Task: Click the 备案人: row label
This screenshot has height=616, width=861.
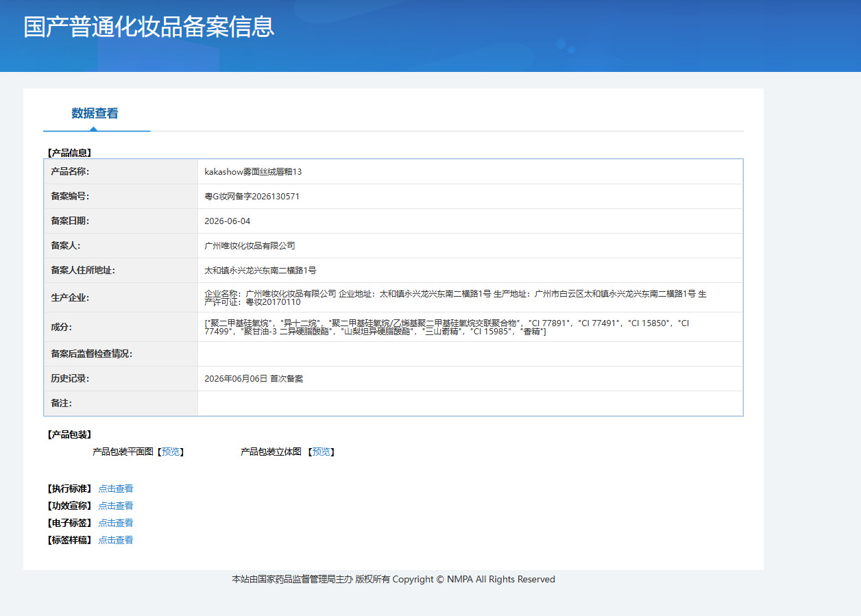Action: [x=66, y=246]
